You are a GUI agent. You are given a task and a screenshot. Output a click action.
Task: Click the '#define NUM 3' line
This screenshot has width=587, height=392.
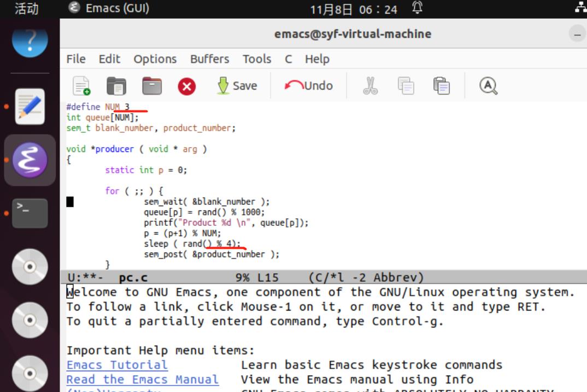(x=98, y=107)
